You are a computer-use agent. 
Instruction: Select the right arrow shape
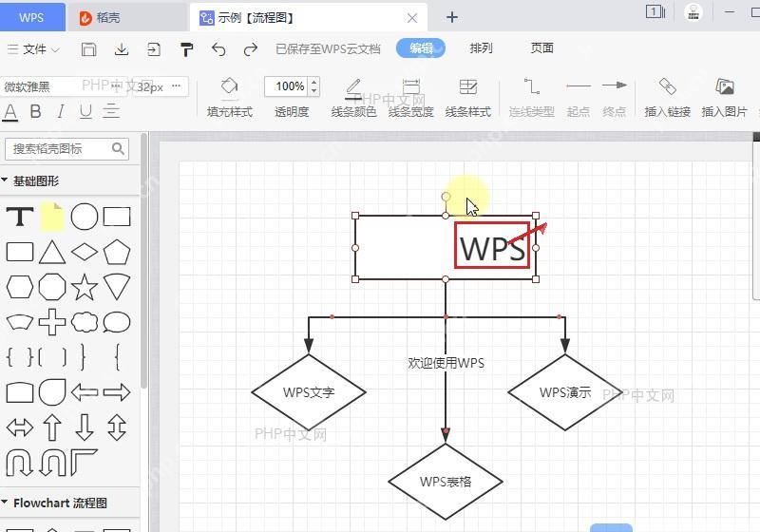click(x=117, y=392)
